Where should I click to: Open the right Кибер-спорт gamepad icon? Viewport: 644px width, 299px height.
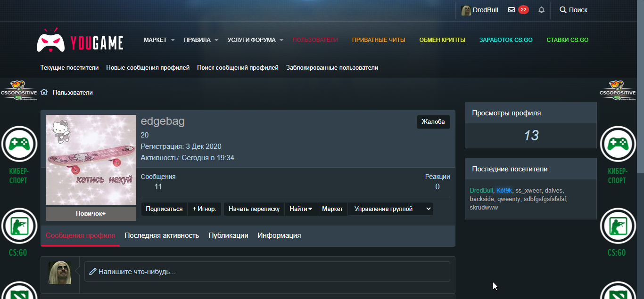pyautogui.click(x=617, y=144)
